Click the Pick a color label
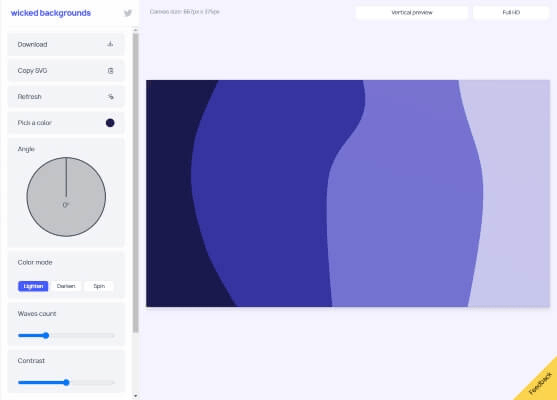 (34, 123)
